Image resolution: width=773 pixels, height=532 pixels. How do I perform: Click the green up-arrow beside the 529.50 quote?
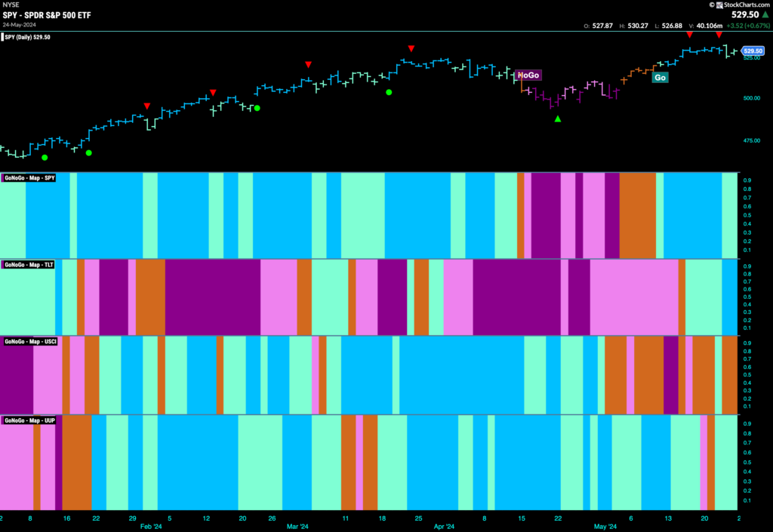click(x=767, y=14)
